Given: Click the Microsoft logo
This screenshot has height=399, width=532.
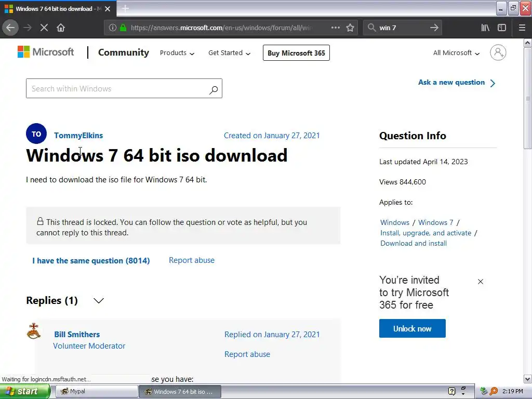Looking at the screenshot, I should 46,52.
